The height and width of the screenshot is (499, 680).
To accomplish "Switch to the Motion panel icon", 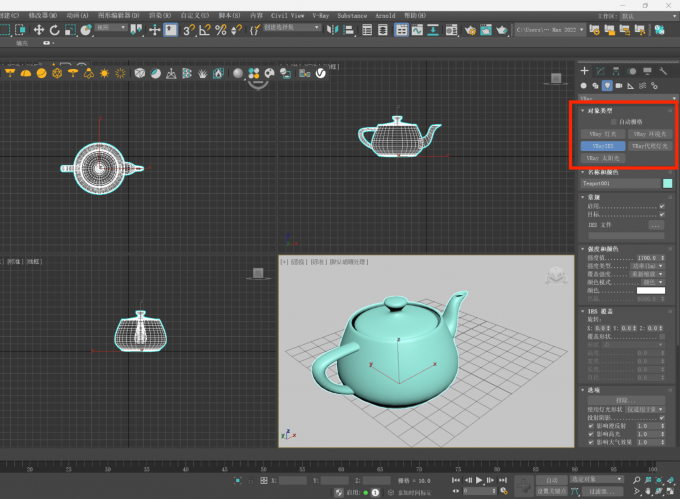I will [x=632, y=71].
